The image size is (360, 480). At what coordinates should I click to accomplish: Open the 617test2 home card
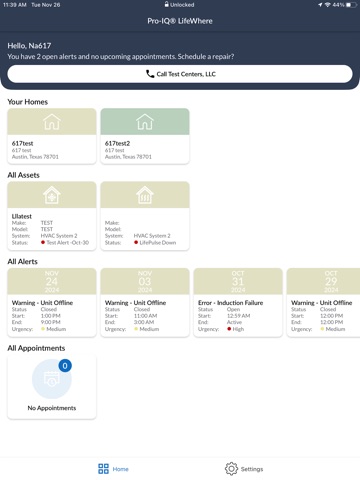[145, 136]
